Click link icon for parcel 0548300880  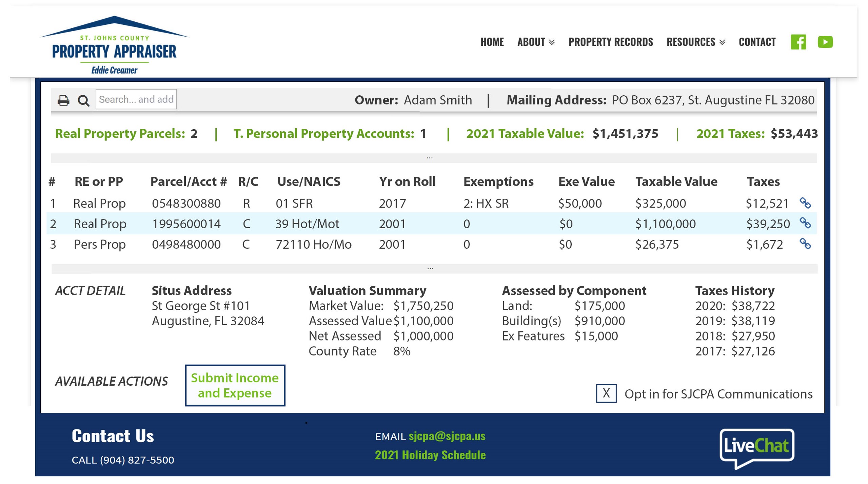pyautogui.click(x=805, y=203)
